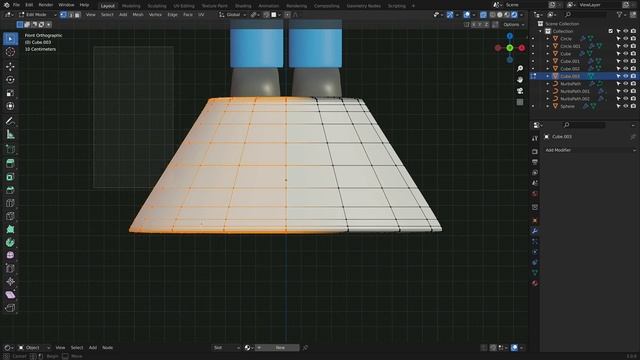Switch to the Modeling workspace tab
Viewport: 640px width, 360px height.
131,6
